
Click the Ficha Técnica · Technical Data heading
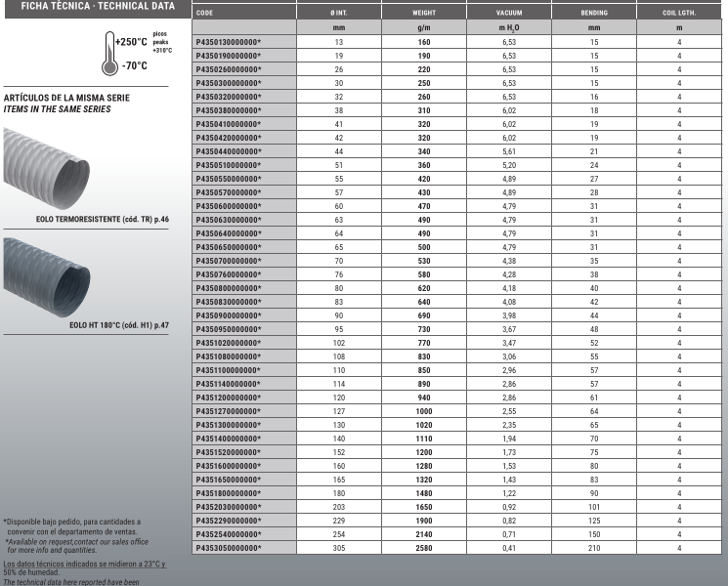tap(91, 6)
